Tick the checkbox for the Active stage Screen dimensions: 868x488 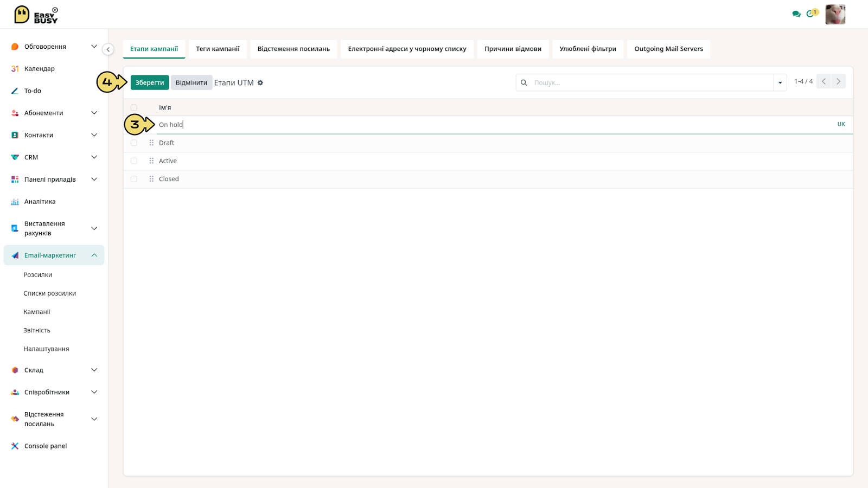(134, 161)
